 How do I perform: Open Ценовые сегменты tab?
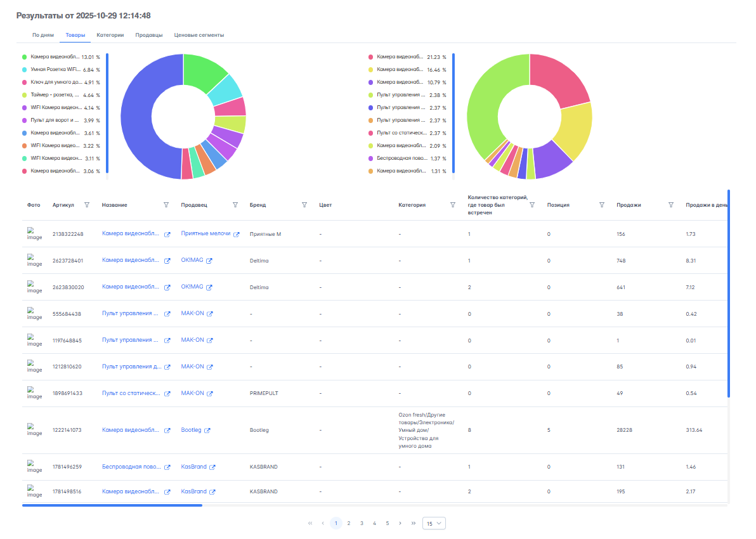[x=199, y=35]
